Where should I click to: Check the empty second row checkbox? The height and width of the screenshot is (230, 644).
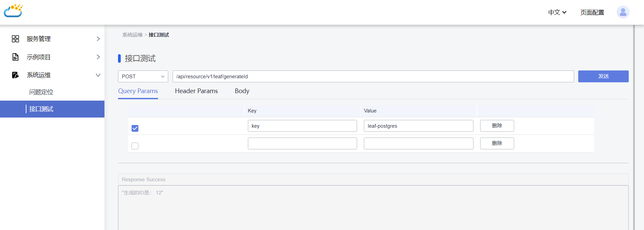135,146
